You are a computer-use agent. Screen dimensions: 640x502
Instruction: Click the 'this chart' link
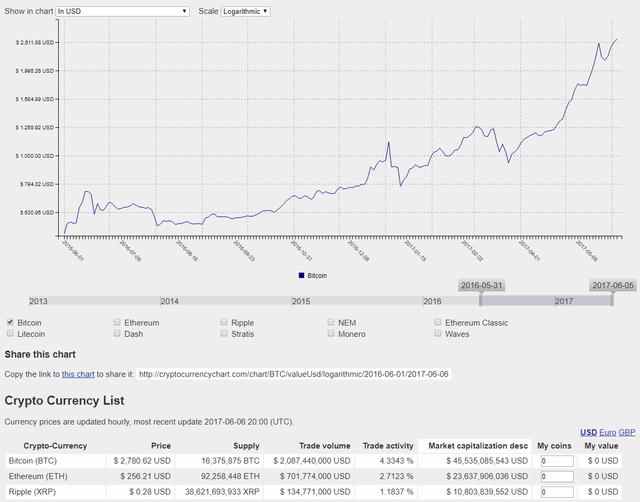pyautogui.click(x=78, y=374)
